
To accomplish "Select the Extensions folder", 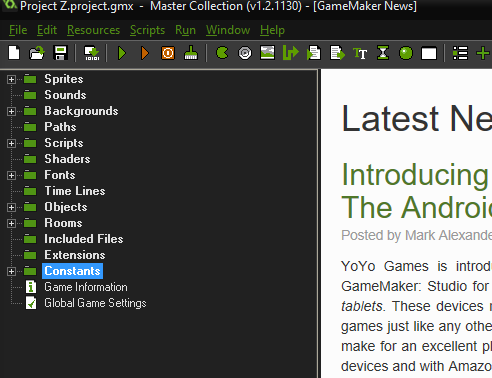I will pos(75,255).
